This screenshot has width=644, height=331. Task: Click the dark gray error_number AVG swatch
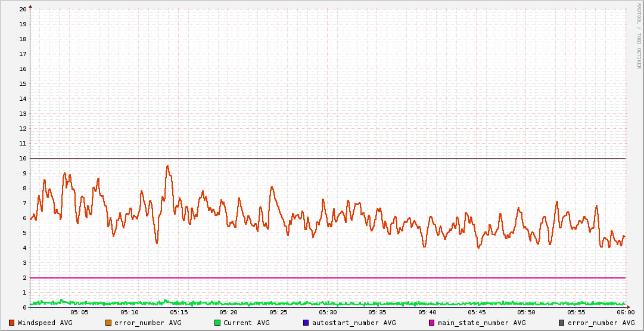[561, 323]
